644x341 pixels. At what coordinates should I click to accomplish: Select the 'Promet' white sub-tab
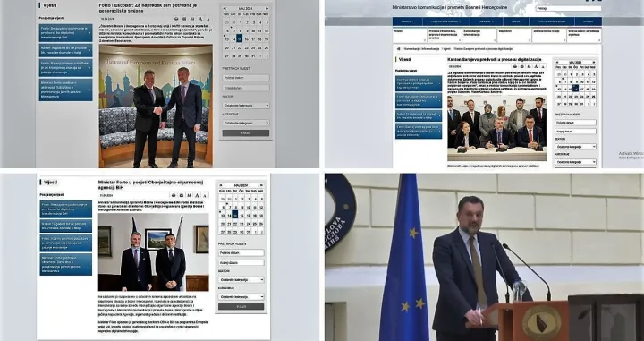(x=410, y=35)
